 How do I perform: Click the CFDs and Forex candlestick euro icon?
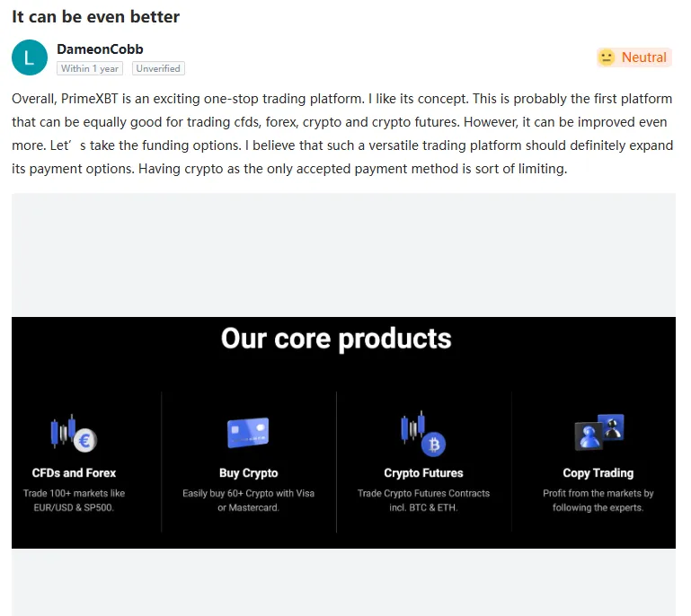74,434
